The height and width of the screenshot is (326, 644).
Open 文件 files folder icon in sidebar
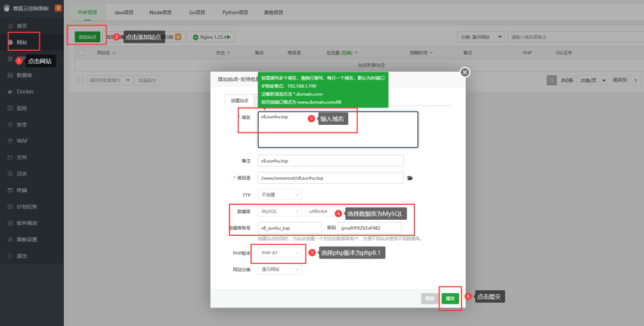10,158
